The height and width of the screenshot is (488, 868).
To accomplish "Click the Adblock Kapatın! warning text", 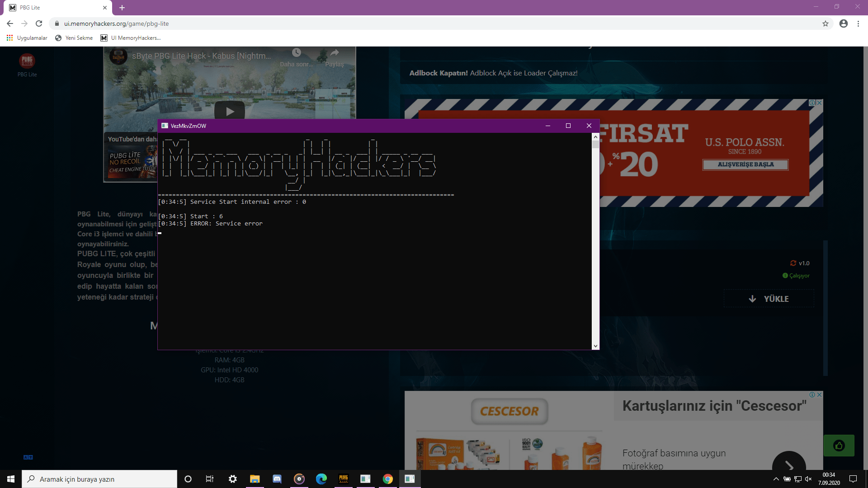I will pos(439,73).
